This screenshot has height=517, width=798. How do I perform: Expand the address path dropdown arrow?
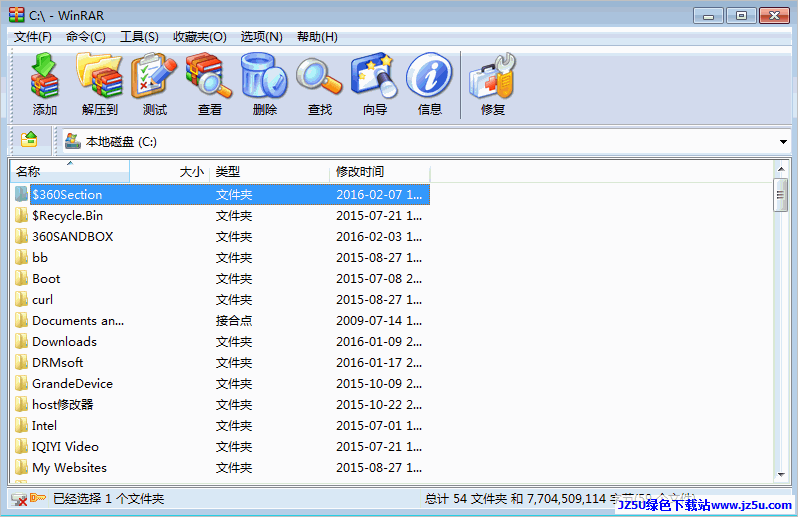(x=783, y=141)
